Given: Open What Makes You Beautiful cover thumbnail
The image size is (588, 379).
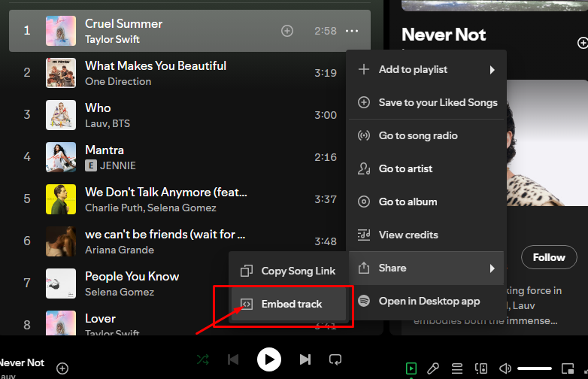Looking at the screenshot, I should (x=61, y=73).
